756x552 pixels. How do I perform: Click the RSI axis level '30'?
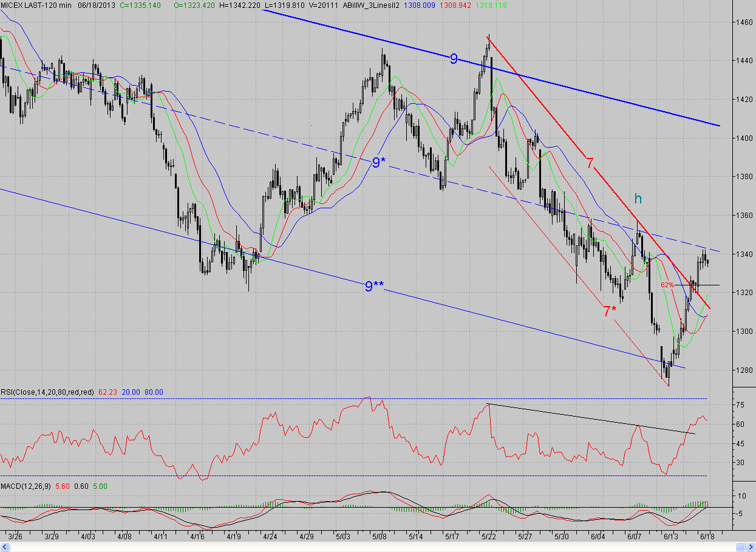[740, 462]
